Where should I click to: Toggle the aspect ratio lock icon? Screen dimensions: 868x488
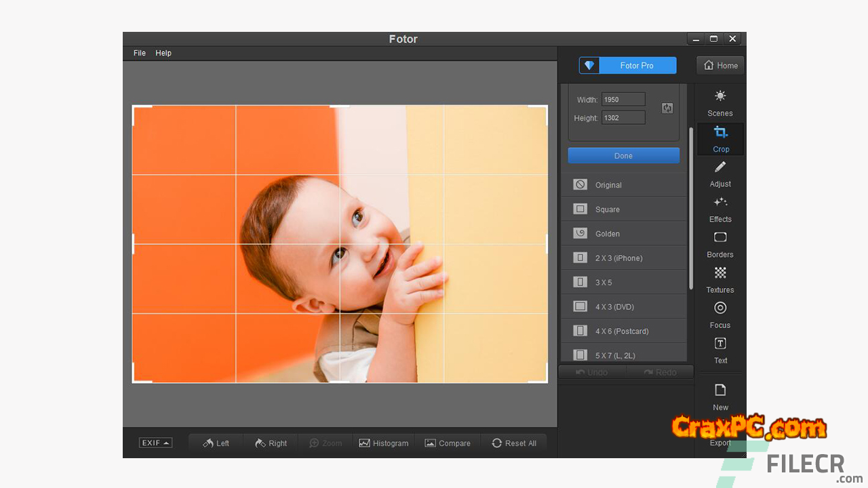[x=667, y=108]
